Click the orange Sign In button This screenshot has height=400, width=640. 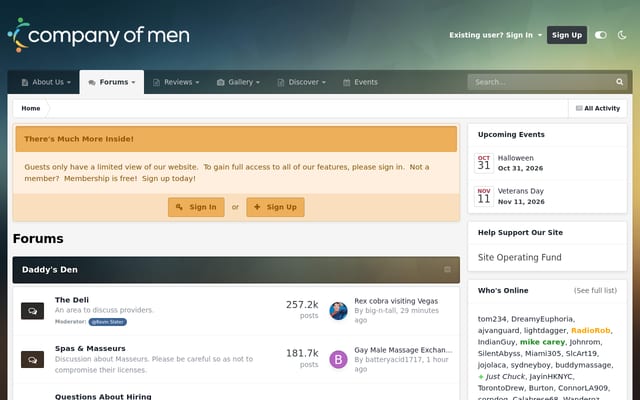tap(196, 207)
